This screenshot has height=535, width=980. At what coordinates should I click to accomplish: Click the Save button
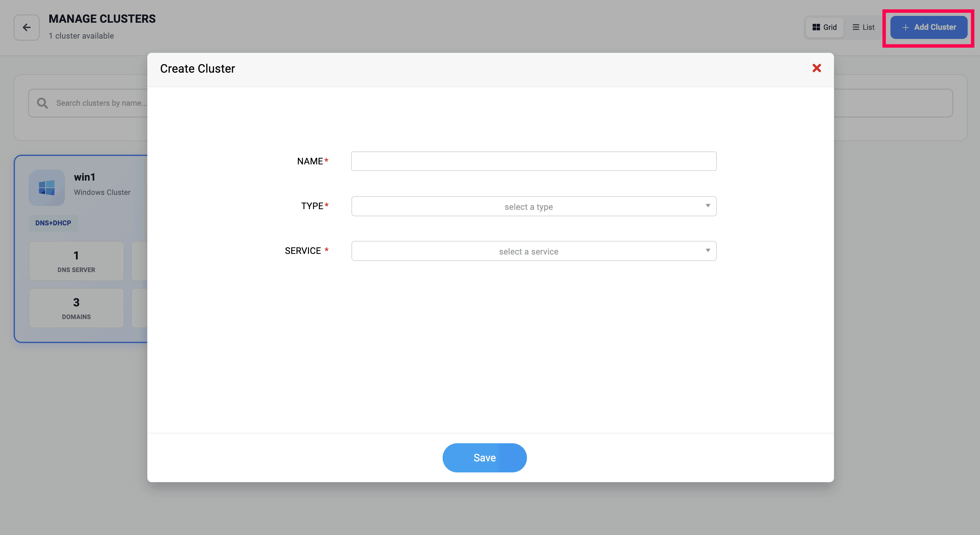click(484, 458)
